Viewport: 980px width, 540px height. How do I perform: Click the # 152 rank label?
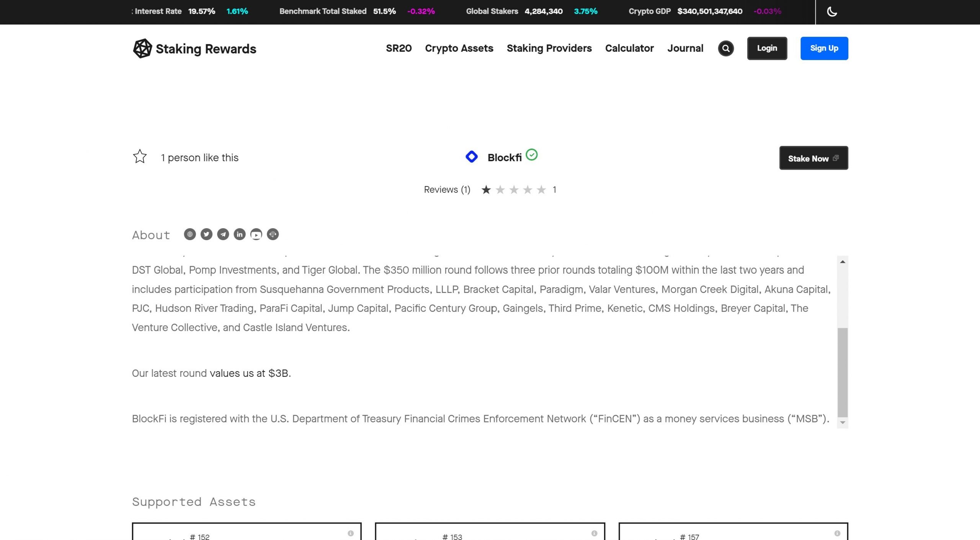click(200, 537)
